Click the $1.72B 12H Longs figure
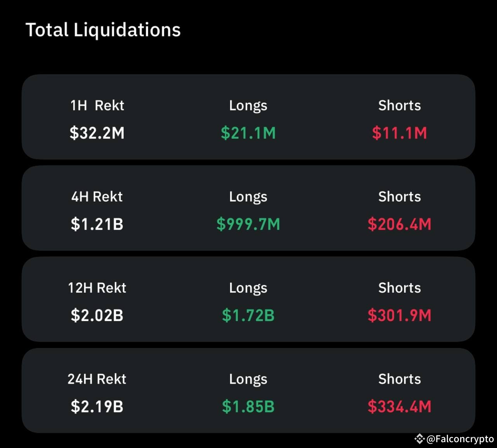 [x=248, y=316]
